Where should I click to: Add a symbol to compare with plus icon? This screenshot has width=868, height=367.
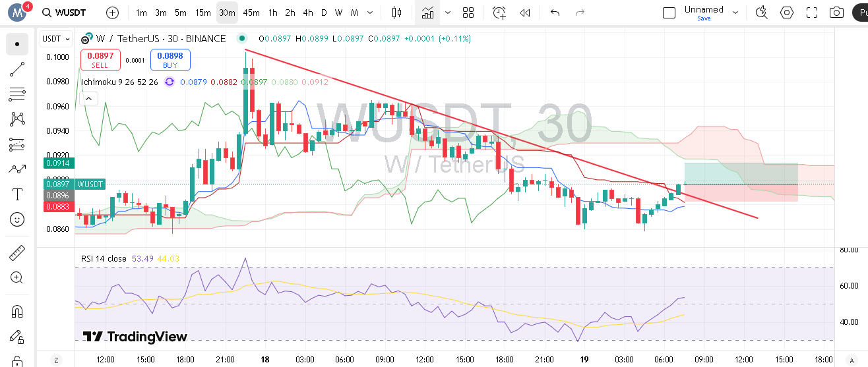pos(113,13)
